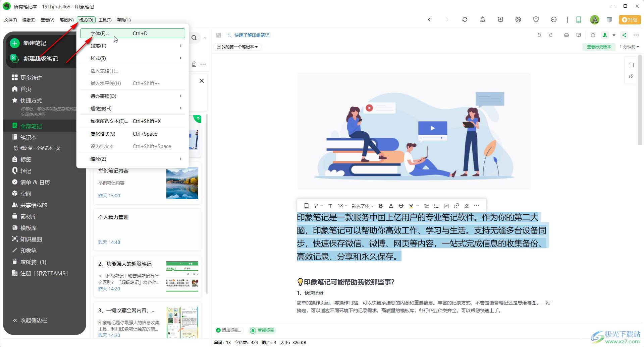Screen dimensions: 644x347
Task: Open note info icon
Action: point(593,35)
